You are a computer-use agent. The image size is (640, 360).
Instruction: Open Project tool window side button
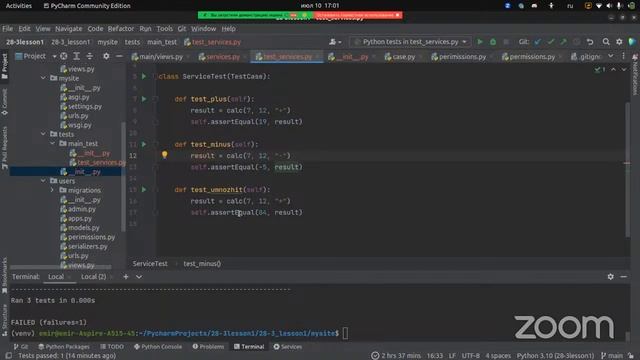4,65
